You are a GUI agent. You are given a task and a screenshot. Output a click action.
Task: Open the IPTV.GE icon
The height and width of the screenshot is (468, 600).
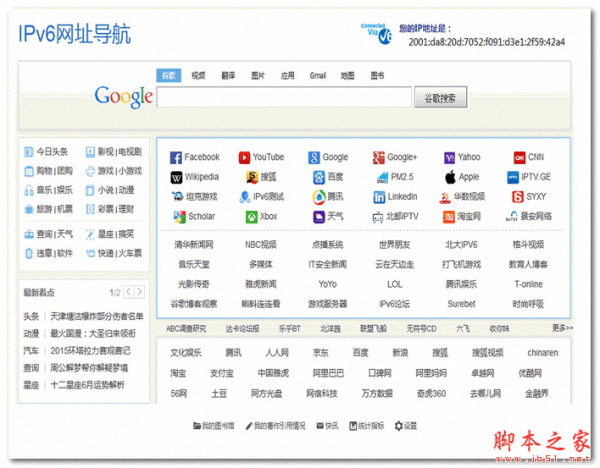[x=513, y=178]
